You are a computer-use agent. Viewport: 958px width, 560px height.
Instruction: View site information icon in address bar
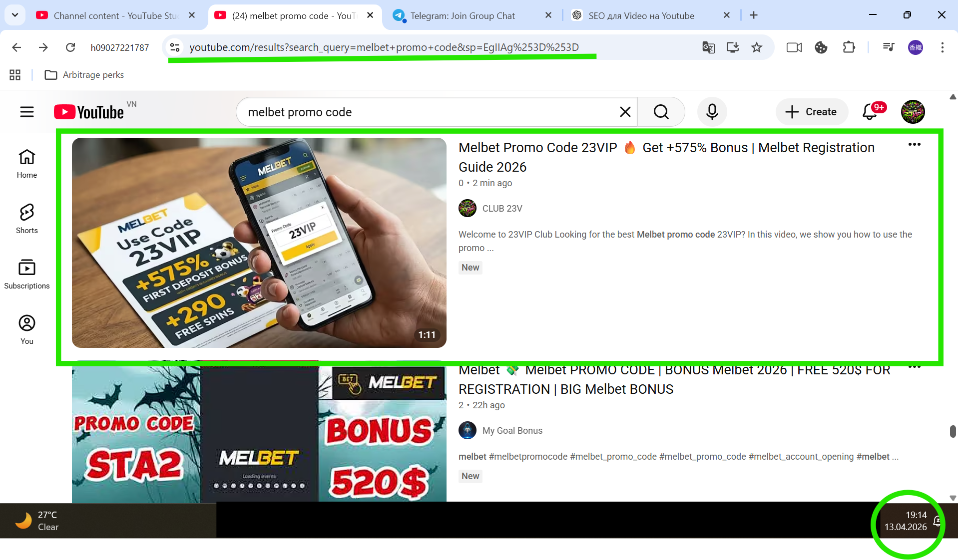(175, 47)
